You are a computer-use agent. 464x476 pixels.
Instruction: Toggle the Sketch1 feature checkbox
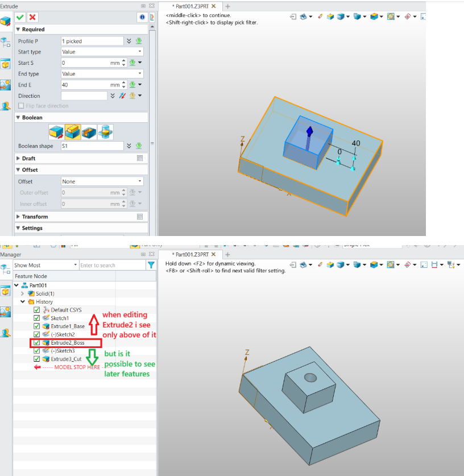click(x=37, y=318)
